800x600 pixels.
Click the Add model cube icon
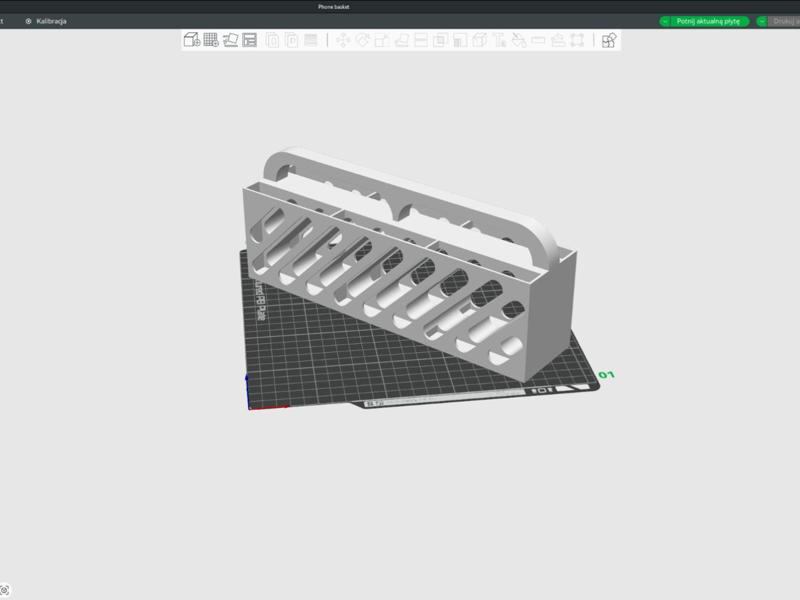click(192, 40)
